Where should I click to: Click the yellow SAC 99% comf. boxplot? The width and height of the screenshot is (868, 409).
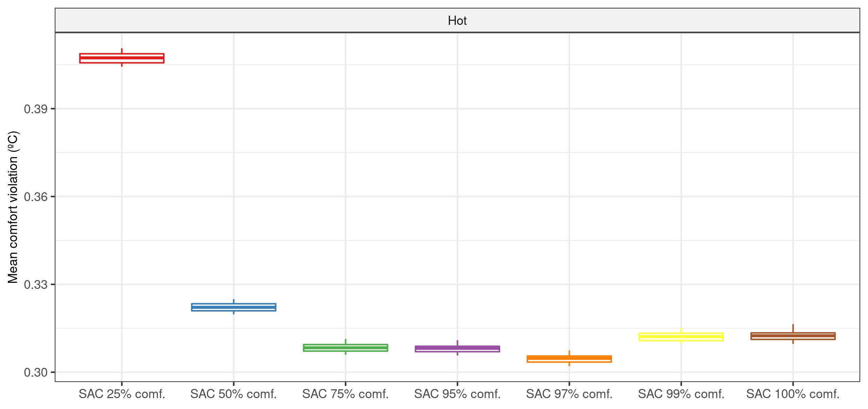pyautogui.click(x=681, y=337)
